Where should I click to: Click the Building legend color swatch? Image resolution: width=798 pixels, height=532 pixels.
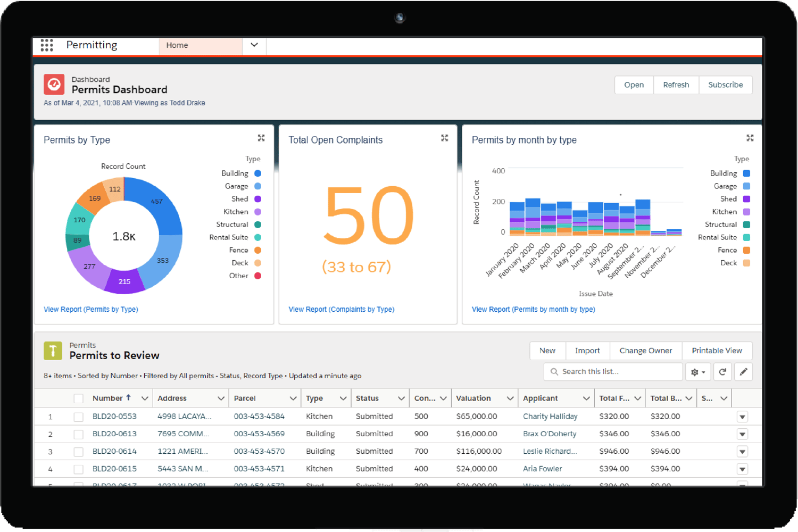[257, 173]
